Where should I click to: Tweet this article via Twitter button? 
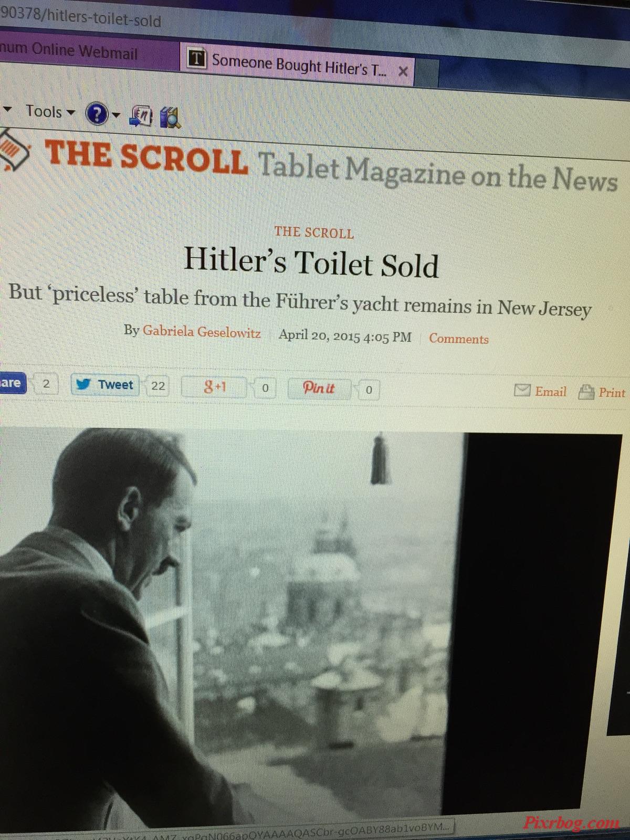(x=105, y=385)
